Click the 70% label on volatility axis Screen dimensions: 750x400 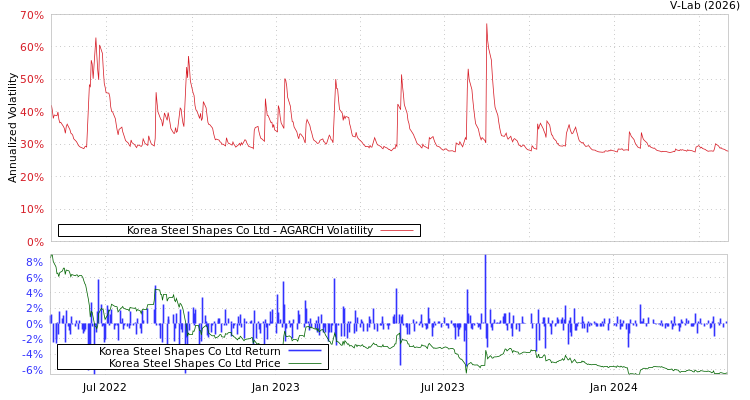32,16
